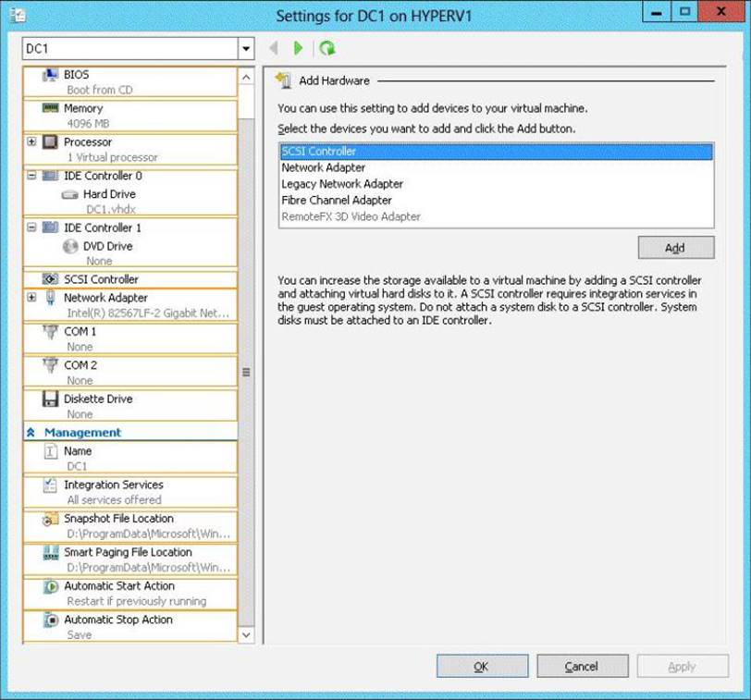Click the OK button

[x=482, y=667]
